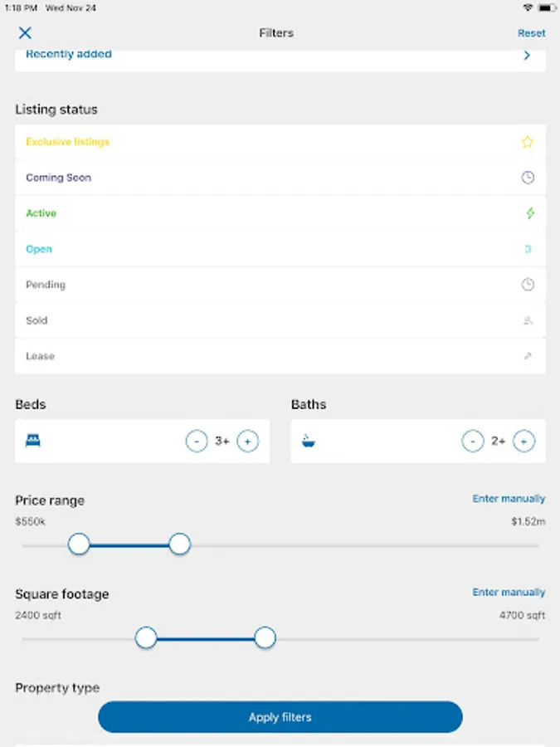Decrease the Baths count with minus
This screenshot has width=560, height=747.
(x=472, y=442)
